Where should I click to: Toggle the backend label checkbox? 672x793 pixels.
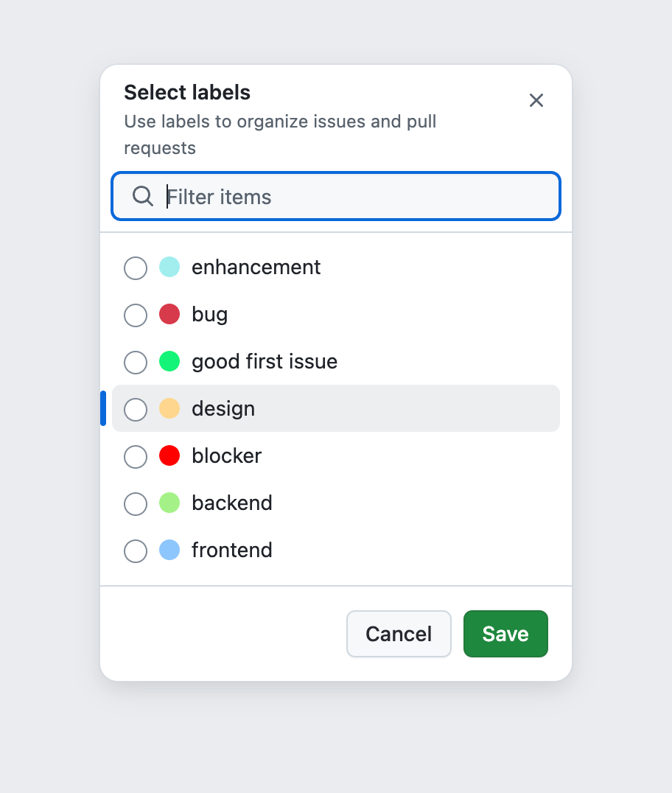136,504
